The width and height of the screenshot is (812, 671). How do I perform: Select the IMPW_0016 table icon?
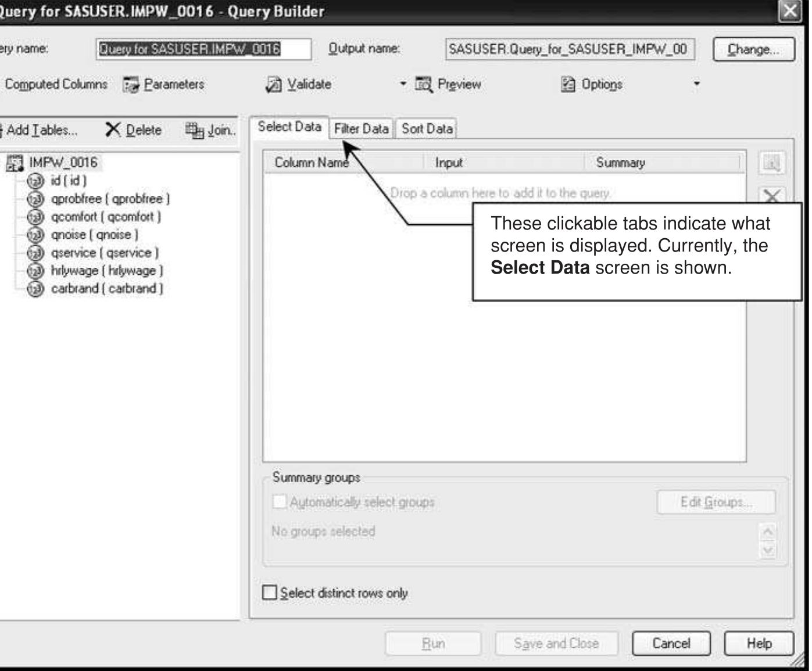tap(15, 163)
